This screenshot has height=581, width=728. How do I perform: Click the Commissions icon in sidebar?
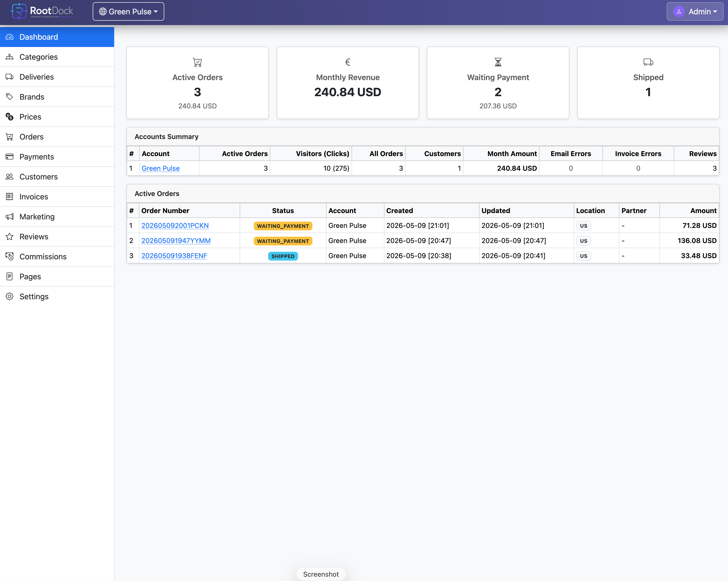click(x=9, y=256)
